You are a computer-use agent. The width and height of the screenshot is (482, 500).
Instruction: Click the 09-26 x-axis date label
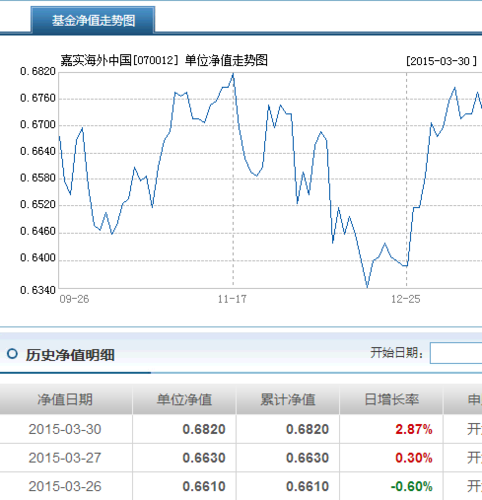pos(74,299)
